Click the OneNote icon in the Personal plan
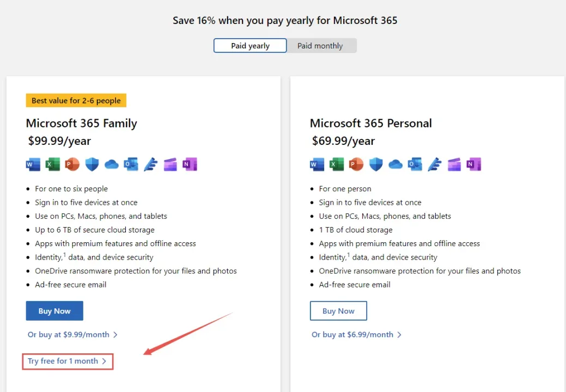 click(x=474, y=164)
